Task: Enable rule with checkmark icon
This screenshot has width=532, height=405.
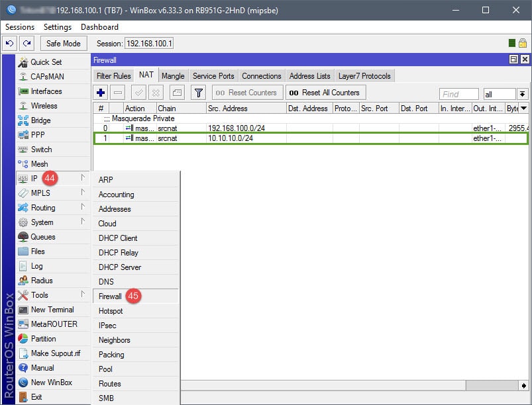Action: [x=138, y=93]
